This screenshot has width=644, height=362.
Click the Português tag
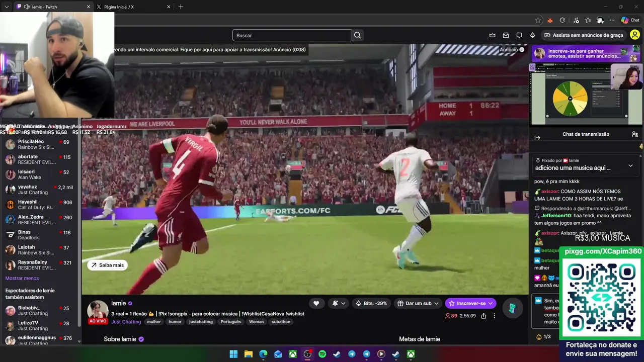point(231,322)
